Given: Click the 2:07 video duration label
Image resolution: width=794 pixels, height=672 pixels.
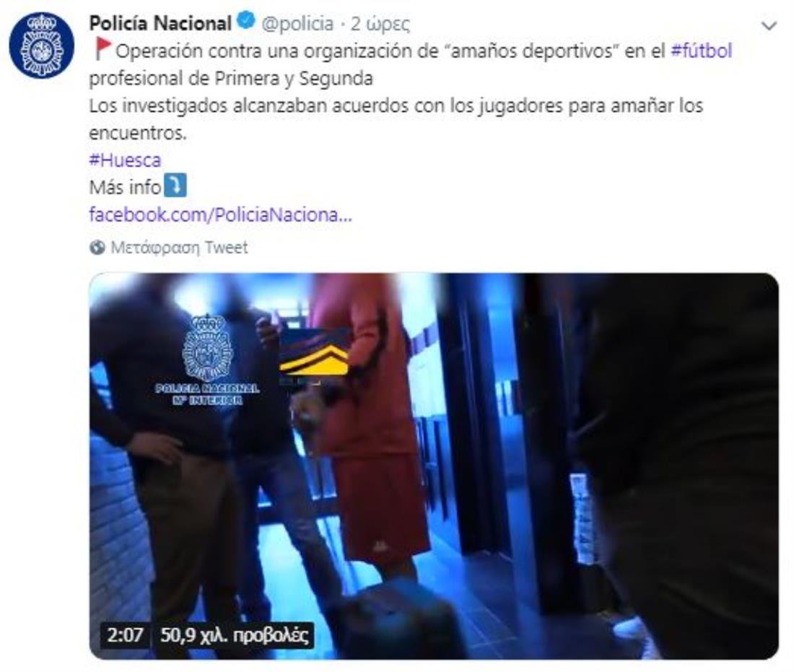Looking at the screenshot, I should 125,635.
